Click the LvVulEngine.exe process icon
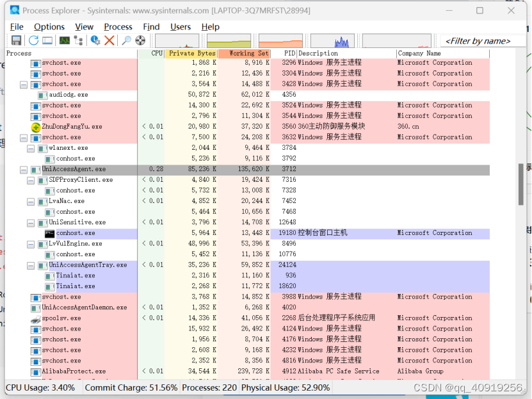The image size is (532, 399). pos(43,244)
